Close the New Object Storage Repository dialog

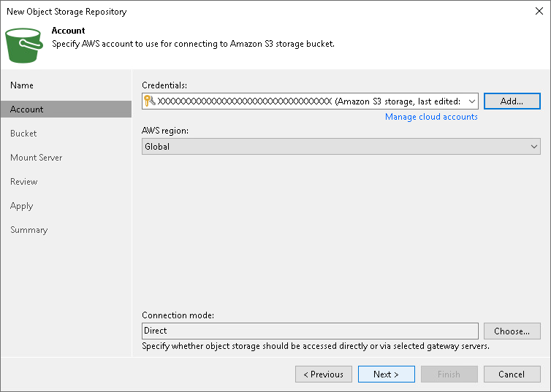tap(539, 11)
